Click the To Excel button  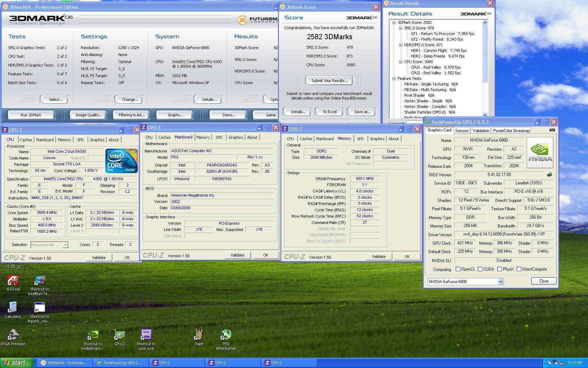329,112
